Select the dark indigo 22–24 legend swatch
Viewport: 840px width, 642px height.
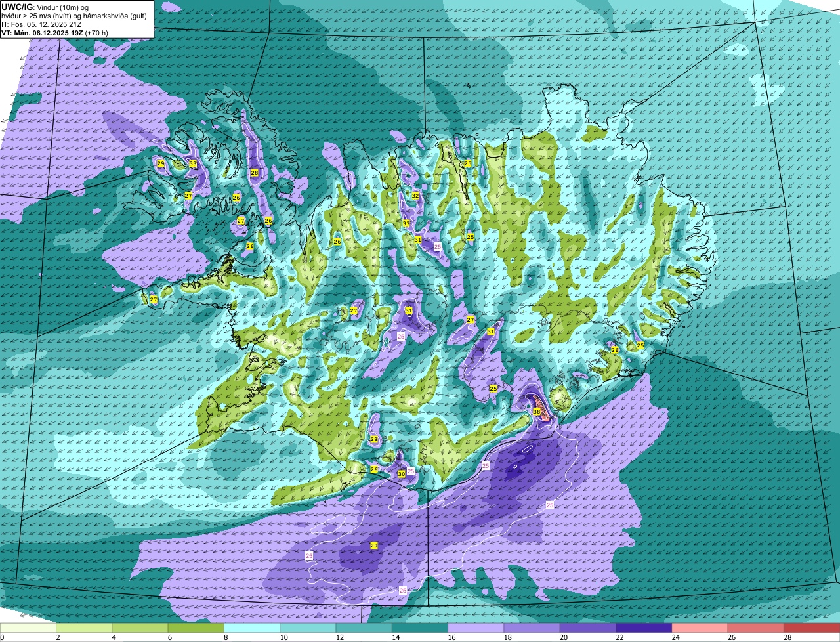click(x=644, y=628)
